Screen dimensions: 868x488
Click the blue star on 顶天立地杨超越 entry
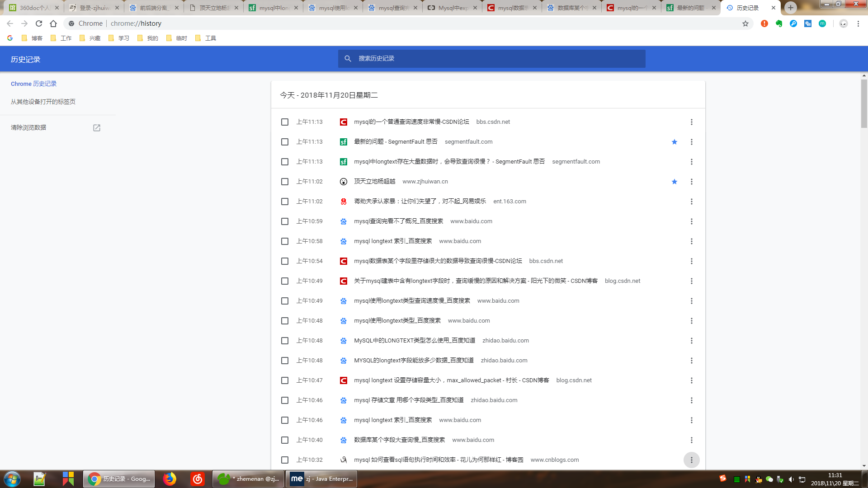point(675,182)
